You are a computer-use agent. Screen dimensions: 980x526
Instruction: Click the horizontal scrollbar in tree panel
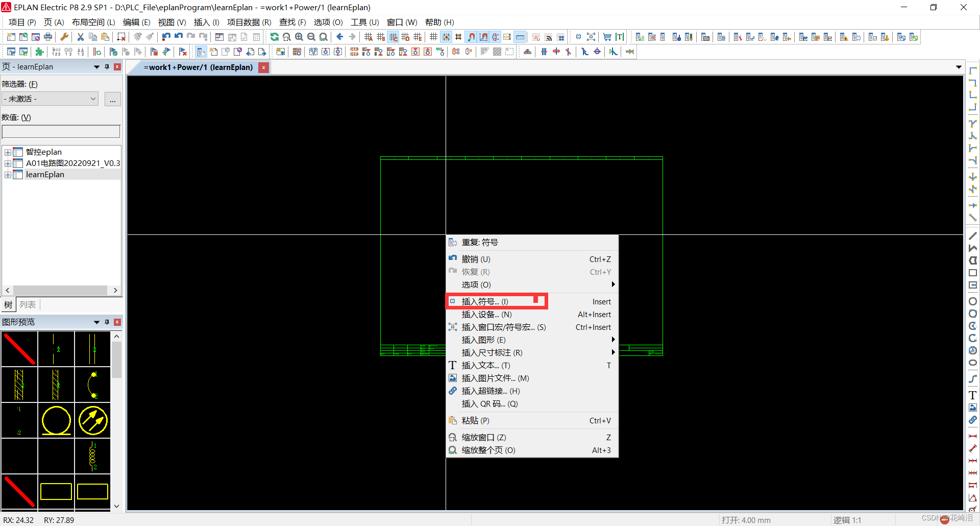(61, 290)
